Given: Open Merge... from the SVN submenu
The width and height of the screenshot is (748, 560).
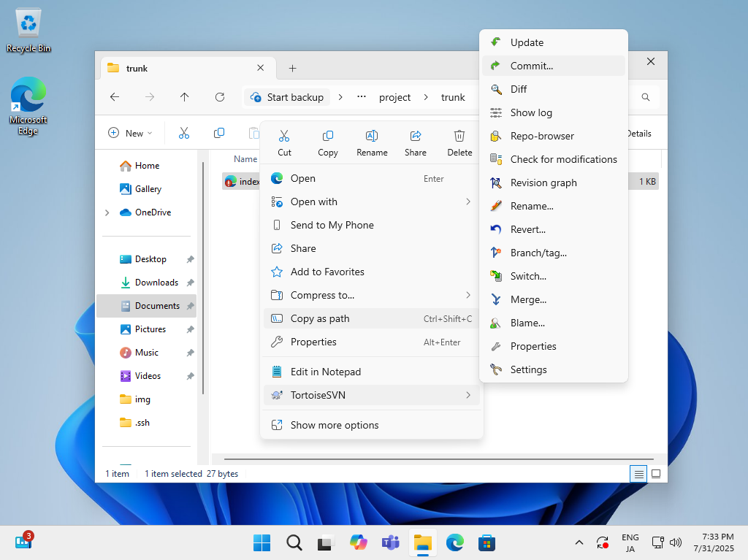Looking at the screenshot, I should 554,299.
